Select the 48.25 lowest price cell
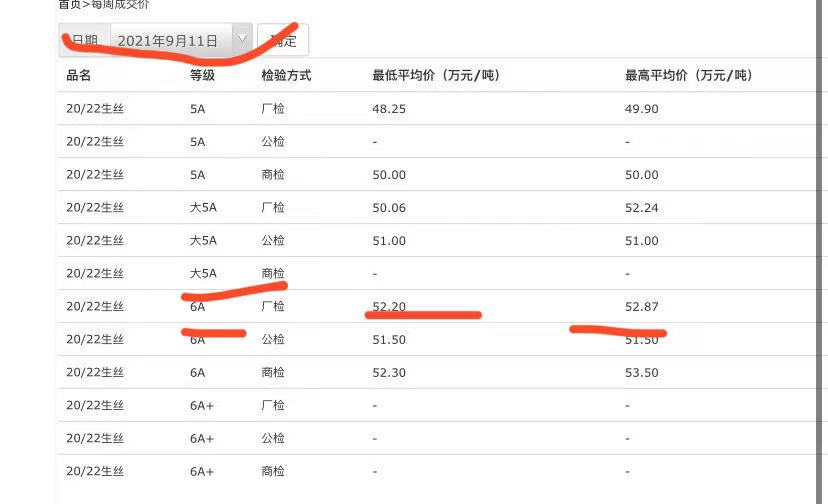This screenshot has height=504, width=828. (x=389, y=109)
